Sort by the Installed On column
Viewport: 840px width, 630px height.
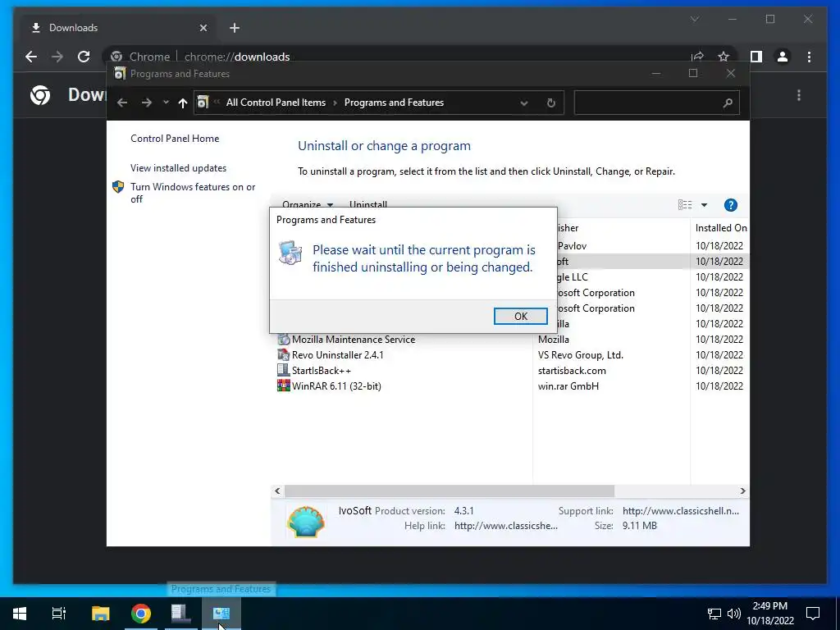(x=720, y=228)
